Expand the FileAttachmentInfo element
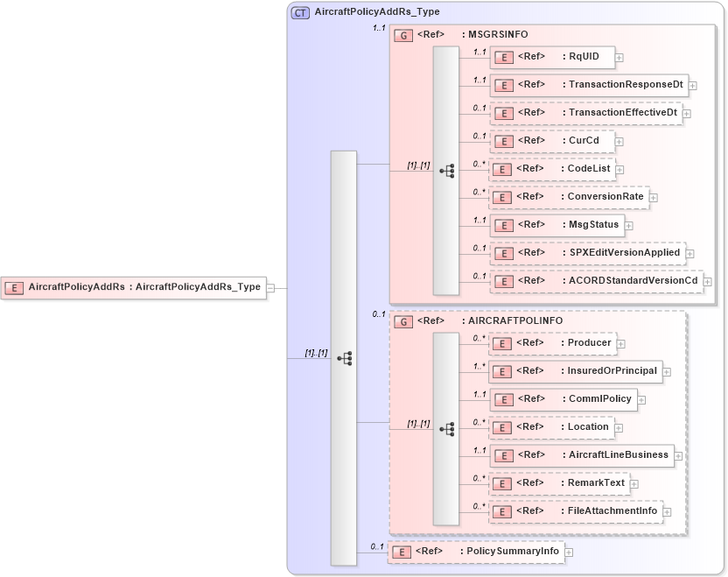 click(667, 510)
